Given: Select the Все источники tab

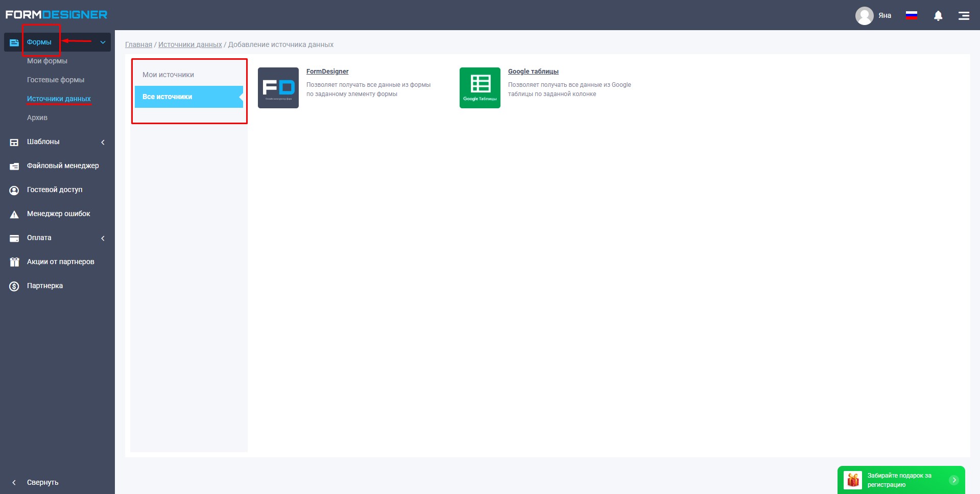Looking at the screenshot, I should click(189, 97).
